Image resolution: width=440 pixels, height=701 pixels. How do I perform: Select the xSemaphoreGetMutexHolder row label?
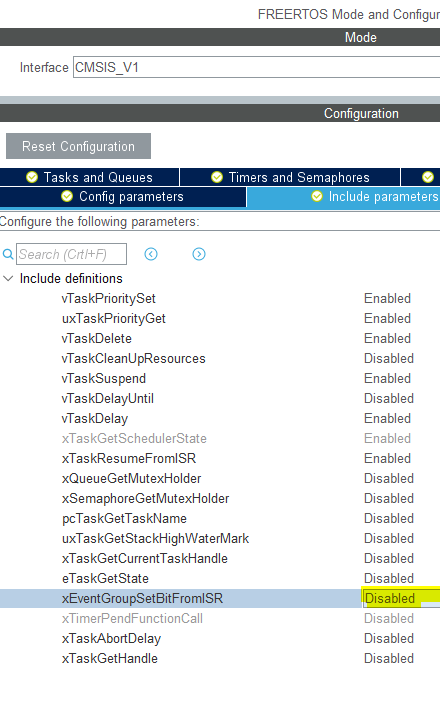click(x=145, y=498)
